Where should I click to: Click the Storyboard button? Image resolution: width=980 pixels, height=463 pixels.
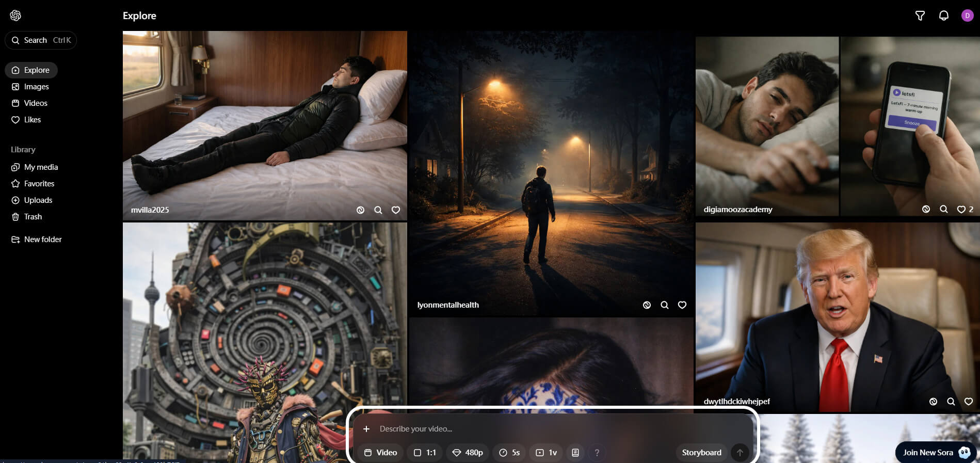click(x=701, y=453)
